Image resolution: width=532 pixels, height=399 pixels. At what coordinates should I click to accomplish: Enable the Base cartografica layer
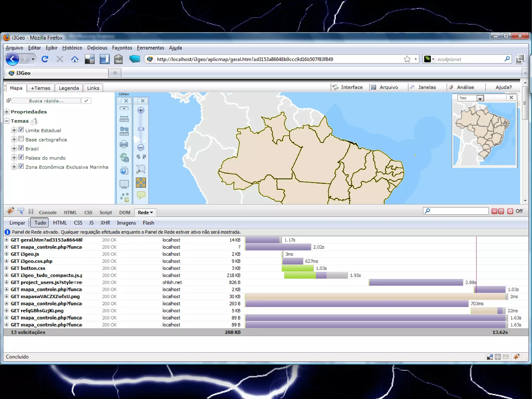(21, 139)
